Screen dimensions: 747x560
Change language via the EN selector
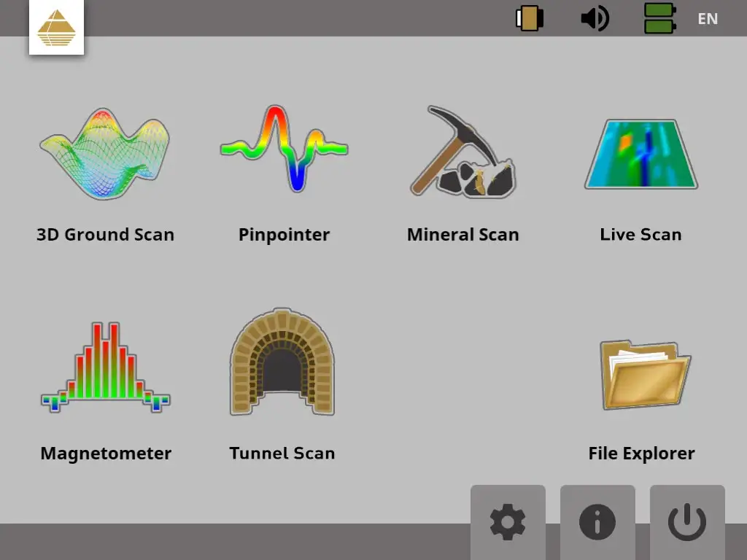[x=708, y=19]
